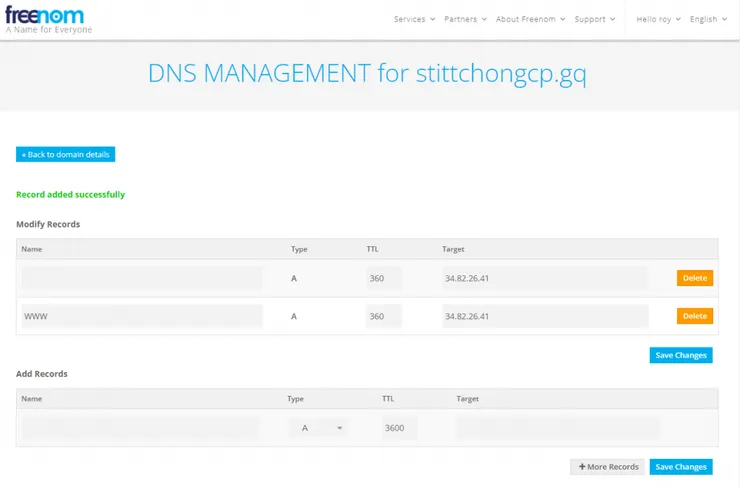
Task: Open the Partners menu
Action: pyautogui.click(x=465, y=19)
